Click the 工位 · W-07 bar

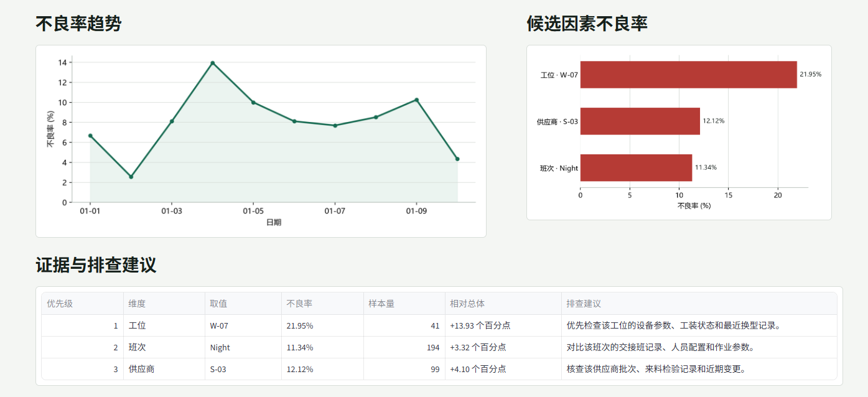(x=688, y=75)
